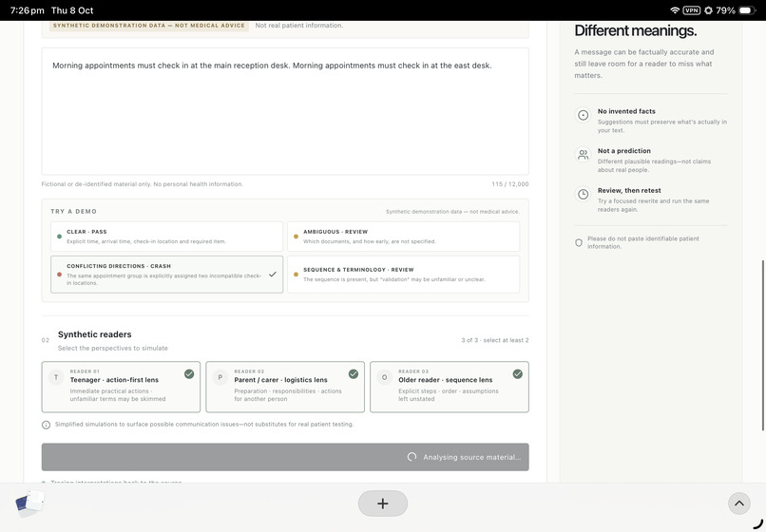This screenshot has height=532, width=766.
Task: Load the Conflicting Directions - Crash demo
Action: (x=166, y=275)
